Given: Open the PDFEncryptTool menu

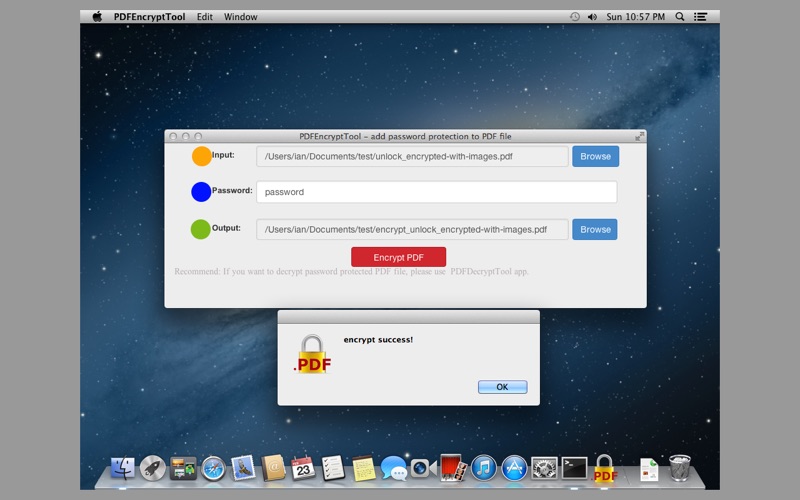Looking at the screenshot, I should coord(149,17).
